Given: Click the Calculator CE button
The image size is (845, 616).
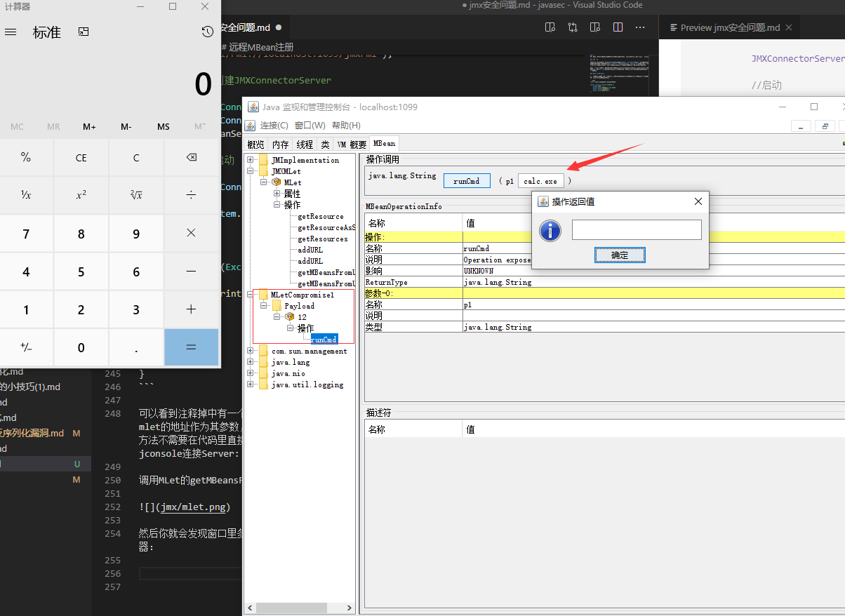Looking at the screenshot, I should click(81, 157).
